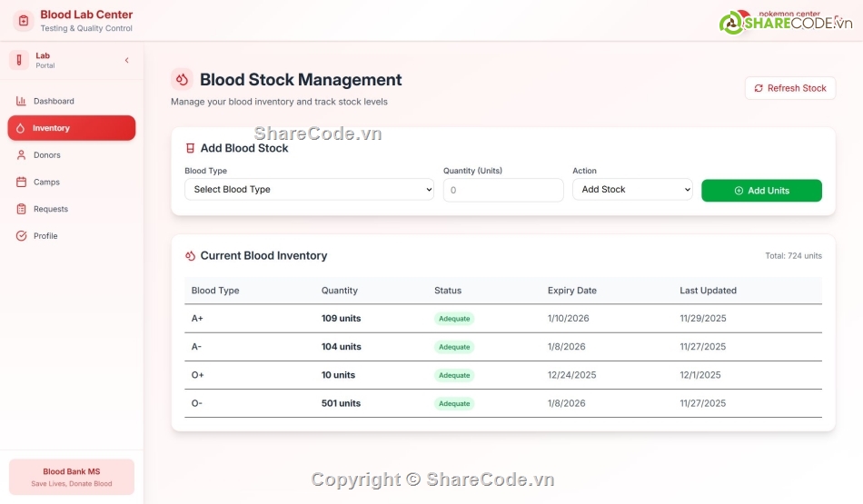Navigate to the Requests page

tap(51, 209)
